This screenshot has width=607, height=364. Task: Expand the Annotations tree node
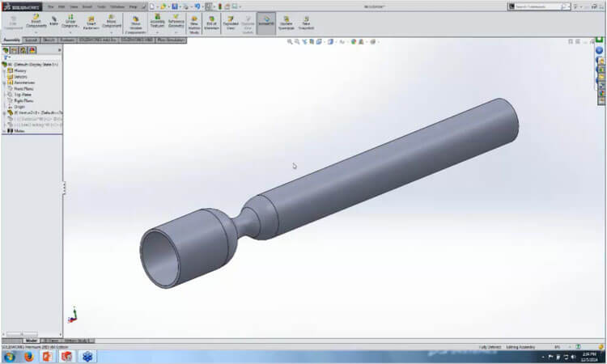(x=5, y=83)
